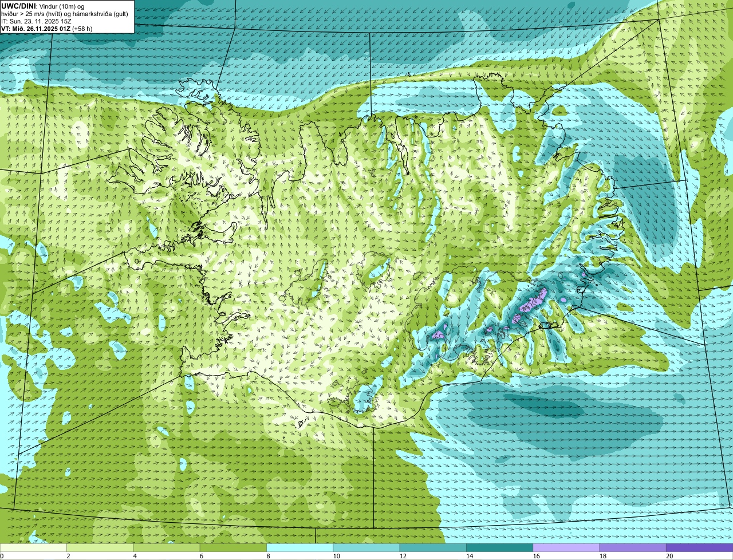733x560 pixels.
Task: Click the 10–12 m/s legend color segment
Action: [x=366, y=548]
